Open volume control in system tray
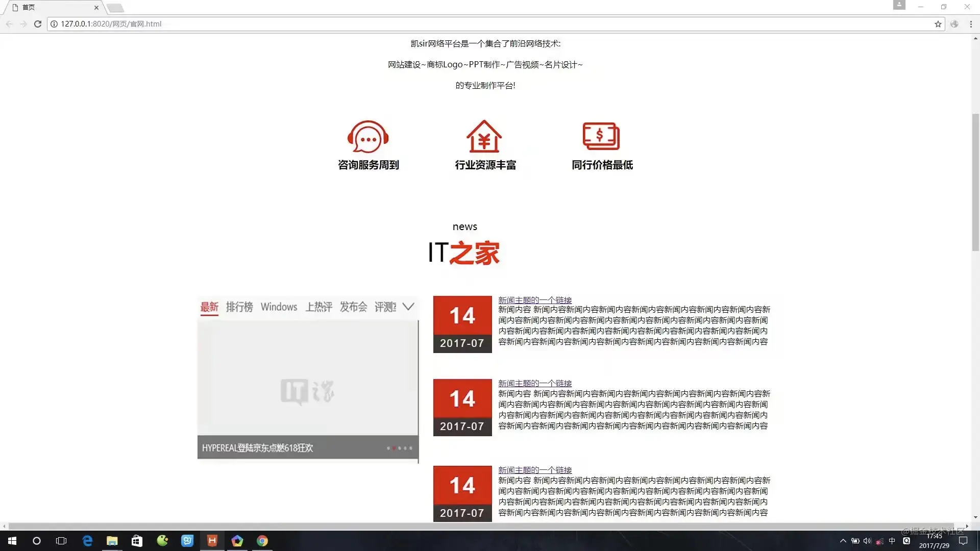The height and width of the screenshot is (551, 980). pos(867,541)
